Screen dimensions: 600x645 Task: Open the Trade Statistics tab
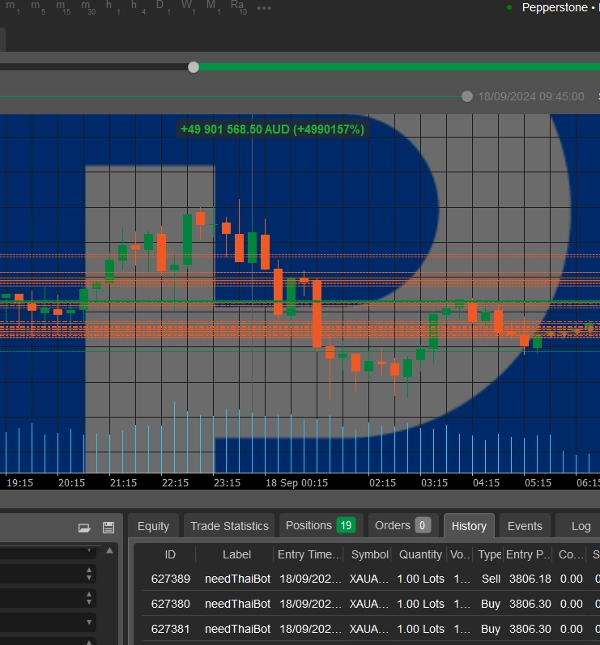(x=229, y=526)
